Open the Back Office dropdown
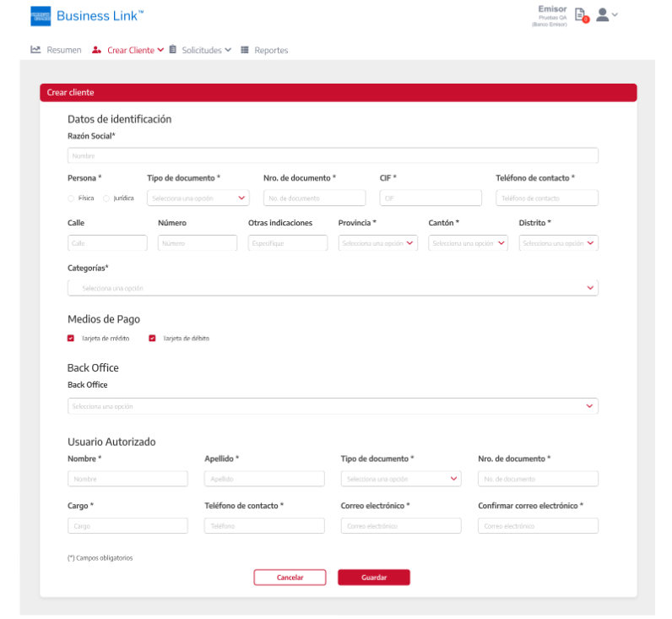This screenshot has width=672, height=619. click(x=333, y=406)
